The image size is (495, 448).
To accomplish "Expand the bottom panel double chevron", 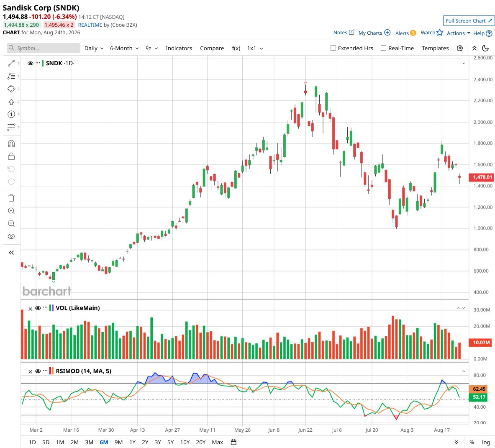I will pyautogui.click(x=457, y=442).
